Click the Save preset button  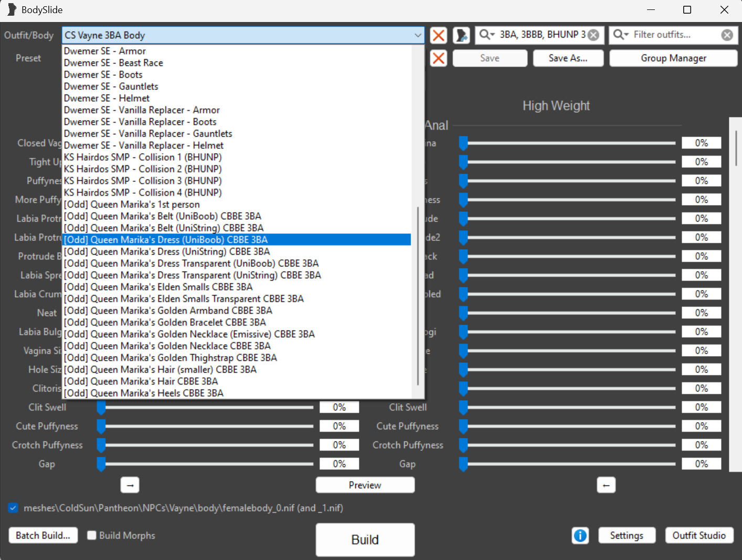(490, 58)
